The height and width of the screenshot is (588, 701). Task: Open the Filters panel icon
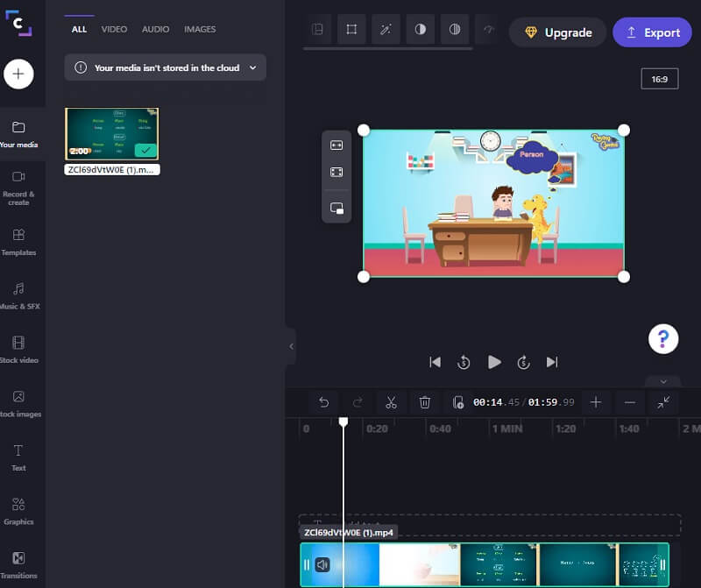[x=453, y=29]
